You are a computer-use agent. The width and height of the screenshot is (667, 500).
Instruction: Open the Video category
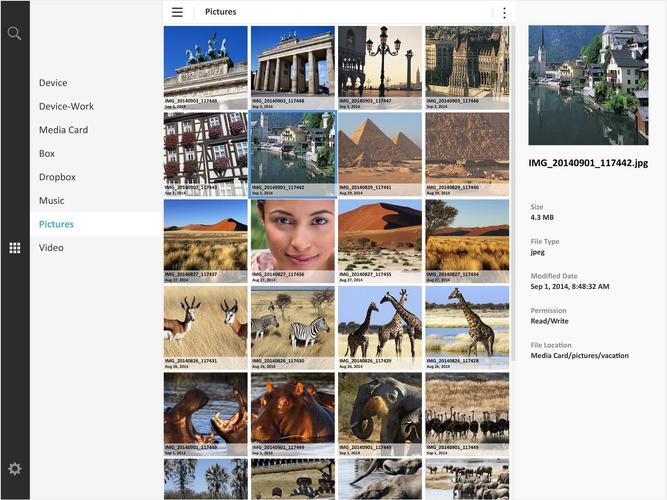[x=51, y=248]
